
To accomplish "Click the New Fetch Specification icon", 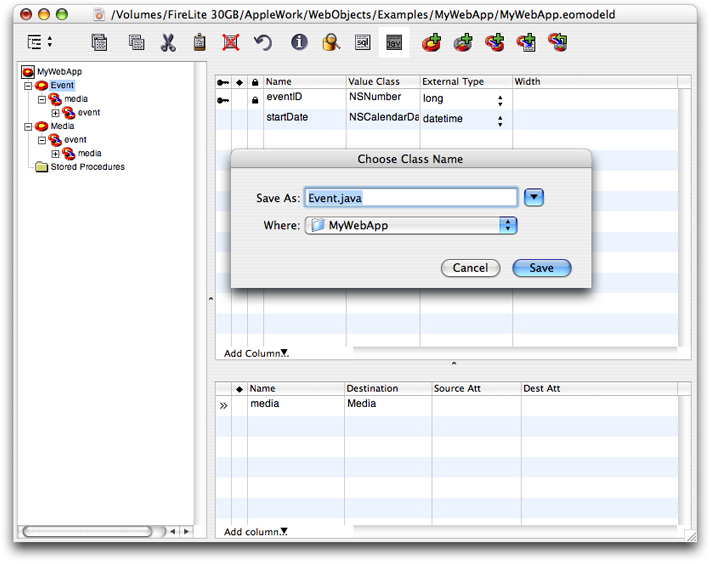I will (x=526, y=43).
